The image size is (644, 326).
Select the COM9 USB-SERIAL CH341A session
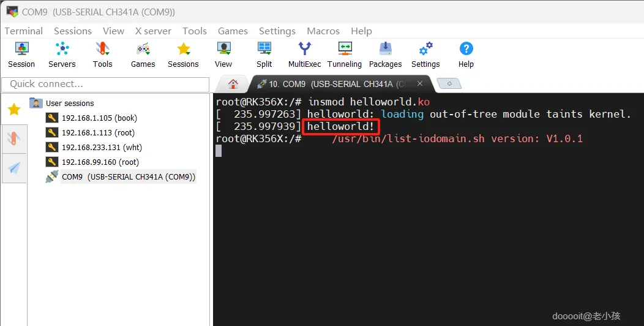(129, 177)
